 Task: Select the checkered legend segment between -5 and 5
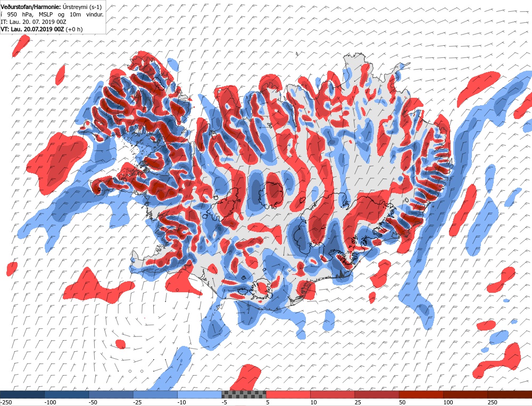coord(244,394)
